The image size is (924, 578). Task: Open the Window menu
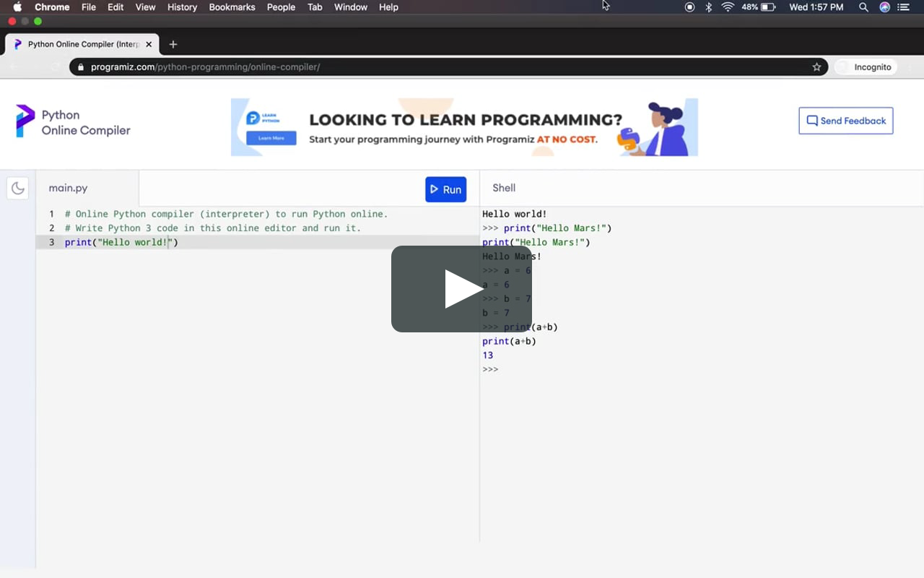[351, 7]
